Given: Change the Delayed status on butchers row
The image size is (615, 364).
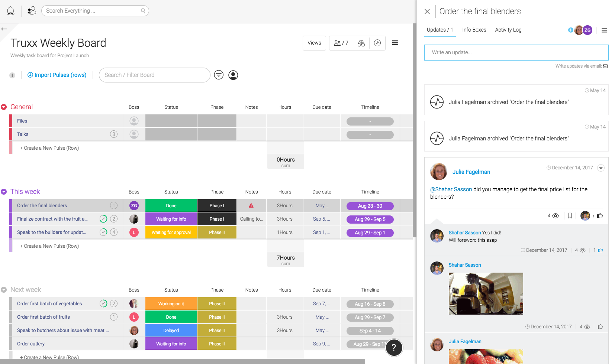Looking at the screenshot, I should coord(171,331).
